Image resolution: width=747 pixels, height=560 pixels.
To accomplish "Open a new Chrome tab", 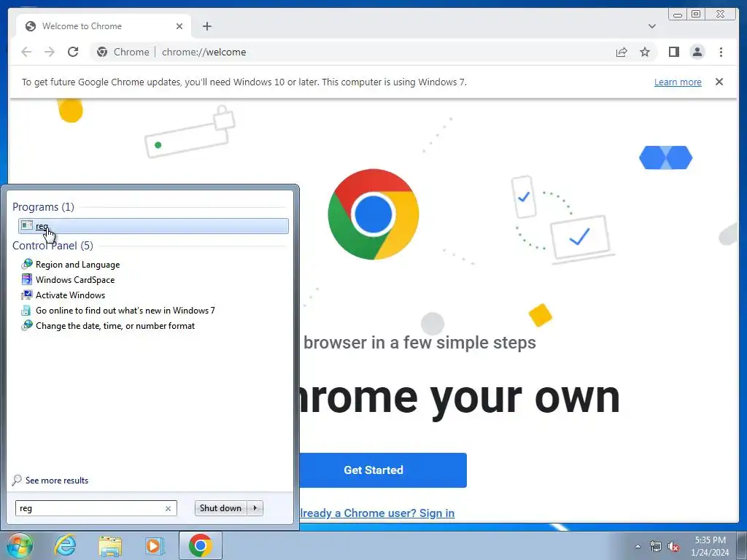I will [x=206, y=26].
